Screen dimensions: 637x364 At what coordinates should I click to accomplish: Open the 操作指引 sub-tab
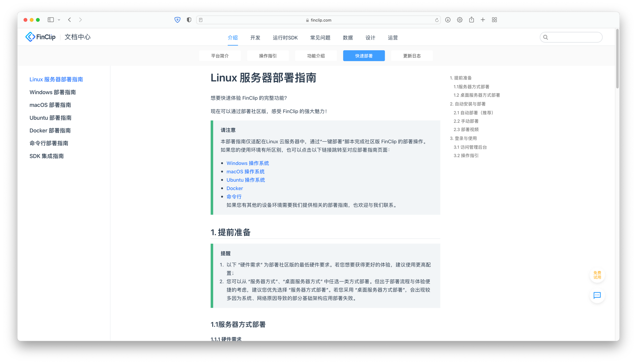click(268, 56)
